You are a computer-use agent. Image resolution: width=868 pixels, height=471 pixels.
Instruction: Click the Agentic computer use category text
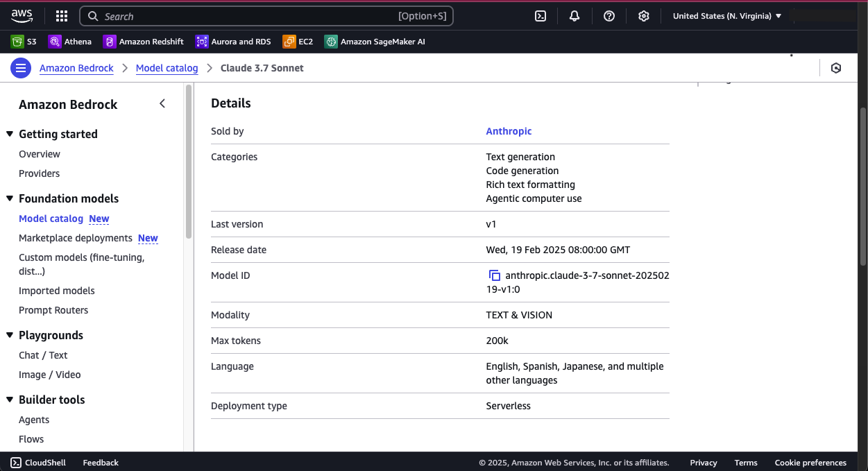[x=534, y=198]
